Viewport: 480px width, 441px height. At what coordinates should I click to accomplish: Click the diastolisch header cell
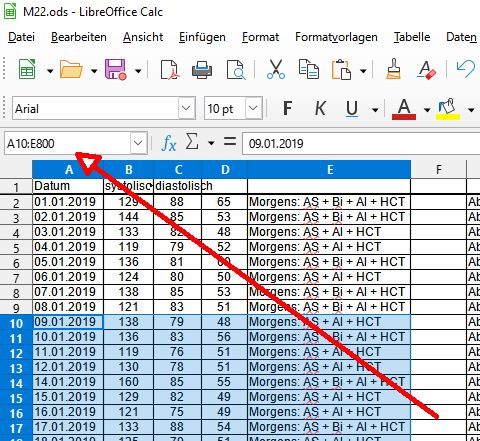178,186
